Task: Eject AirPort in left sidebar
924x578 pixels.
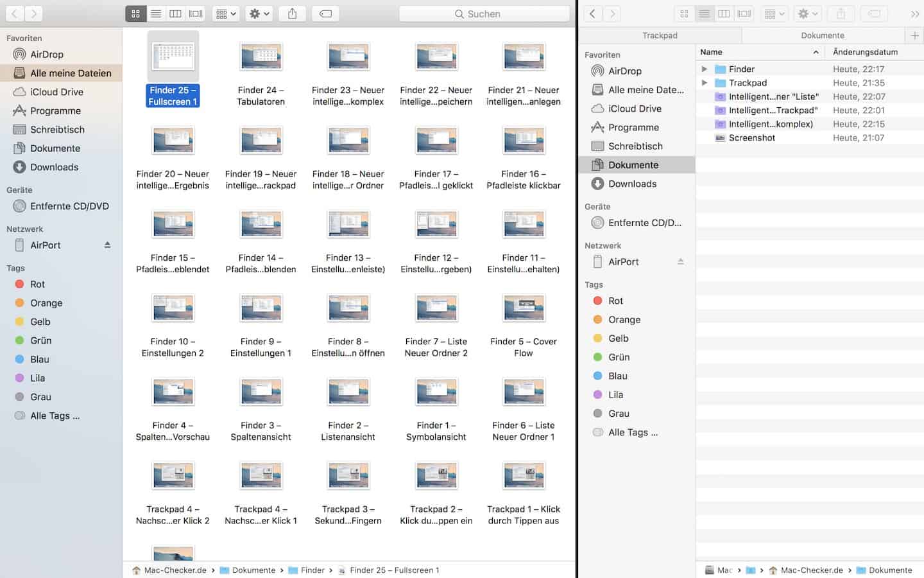Action: (107, 245)
